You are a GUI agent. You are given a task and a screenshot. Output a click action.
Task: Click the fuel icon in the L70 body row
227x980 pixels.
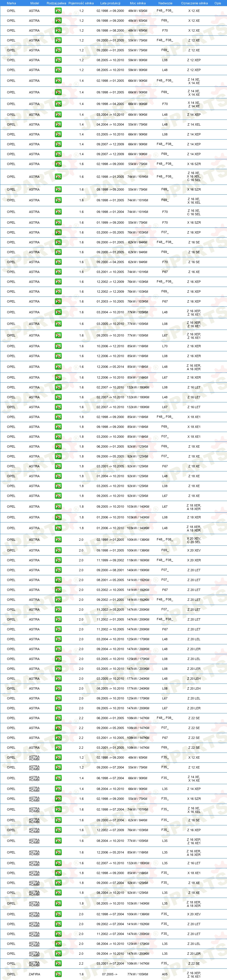(x=58, y=346)
